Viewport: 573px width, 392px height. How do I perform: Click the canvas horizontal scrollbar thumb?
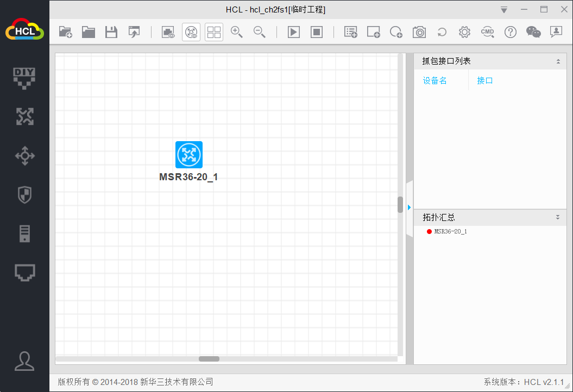click(209, 359)
